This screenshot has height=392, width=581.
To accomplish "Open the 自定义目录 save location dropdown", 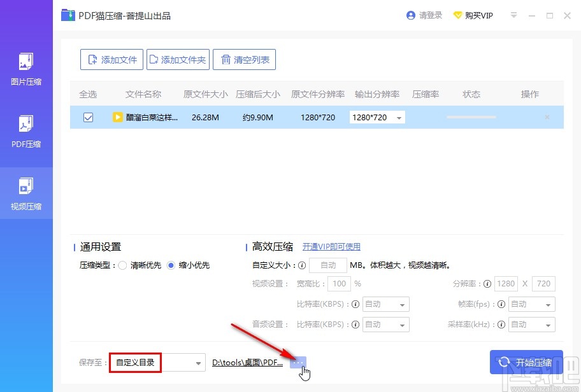I will tap(157, 362).
